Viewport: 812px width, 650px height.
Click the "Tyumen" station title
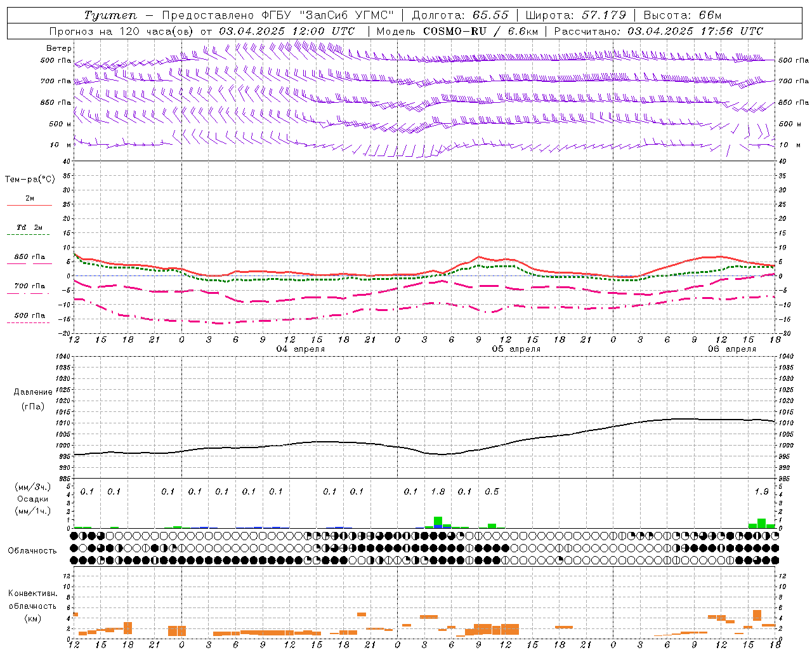pyautogui.click(x=110, y=15)
